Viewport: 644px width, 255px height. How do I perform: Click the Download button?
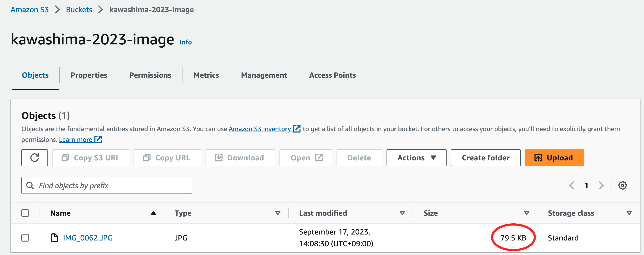click(x=240, y=158)
